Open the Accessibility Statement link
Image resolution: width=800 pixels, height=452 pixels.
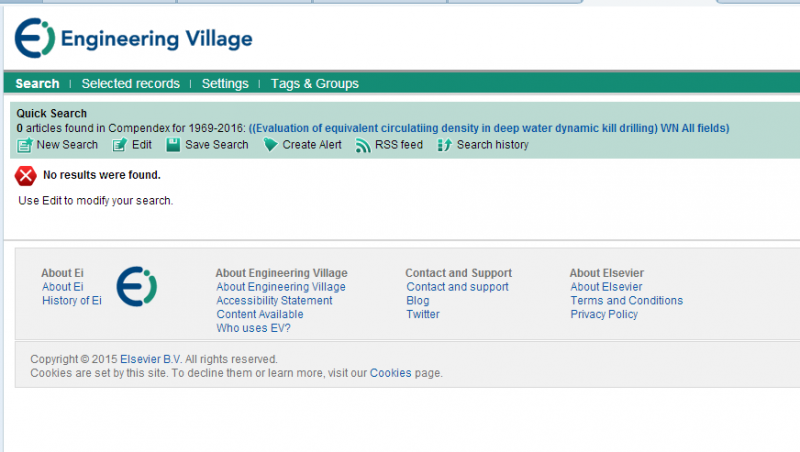pos(274,300)
